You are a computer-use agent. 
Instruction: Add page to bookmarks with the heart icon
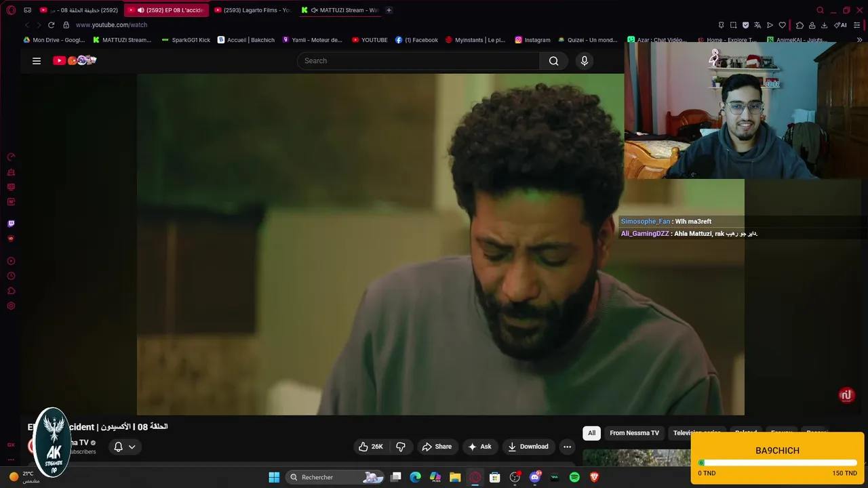[x=782, y=25]
